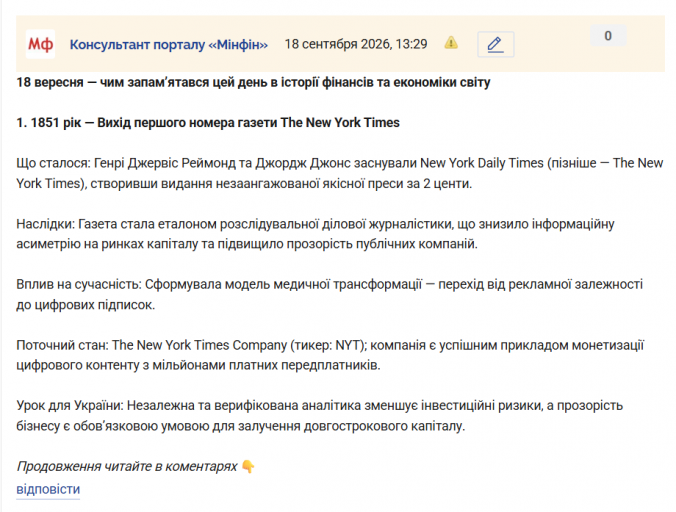Click the paragraph starting Вплив на сучасність
Screen dimensions: 676x512
click(x=329, y=294)
